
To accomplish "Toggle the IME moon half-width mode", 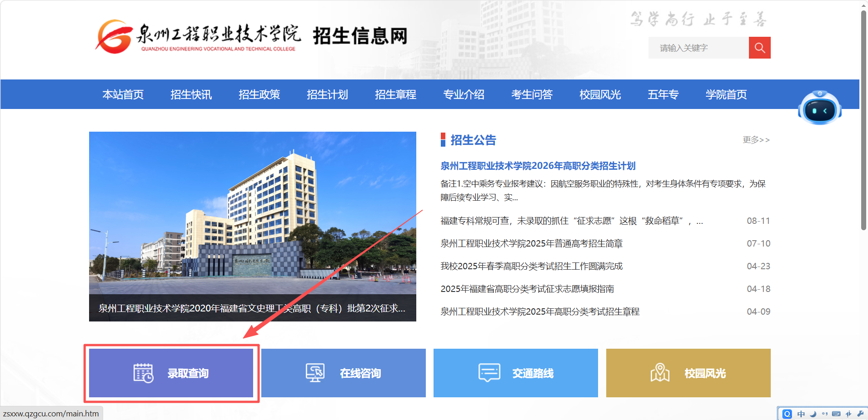I will point(813,414).
